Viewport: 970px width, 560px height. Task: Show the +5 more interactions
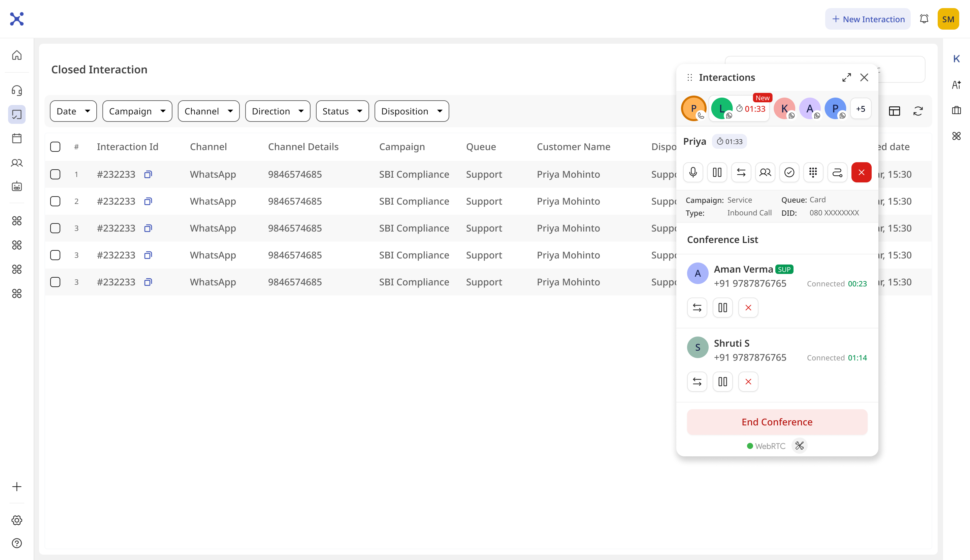coord(861,108)
